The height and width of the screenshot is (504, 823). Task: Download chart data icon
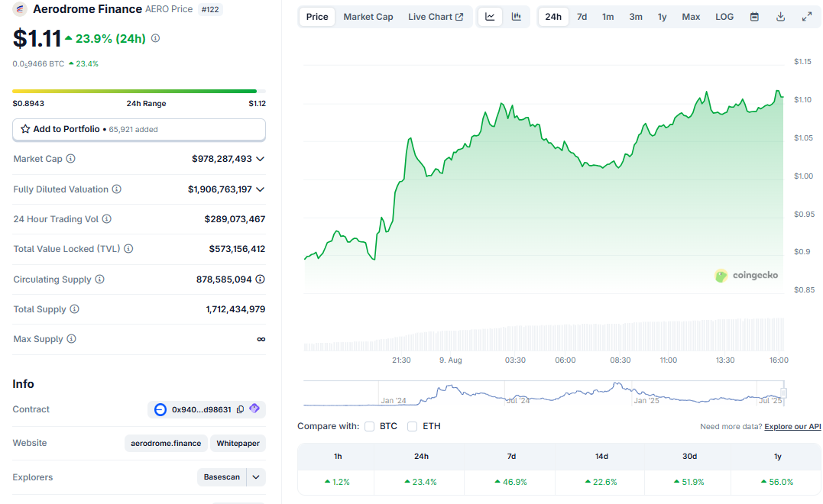coord(780,17)
